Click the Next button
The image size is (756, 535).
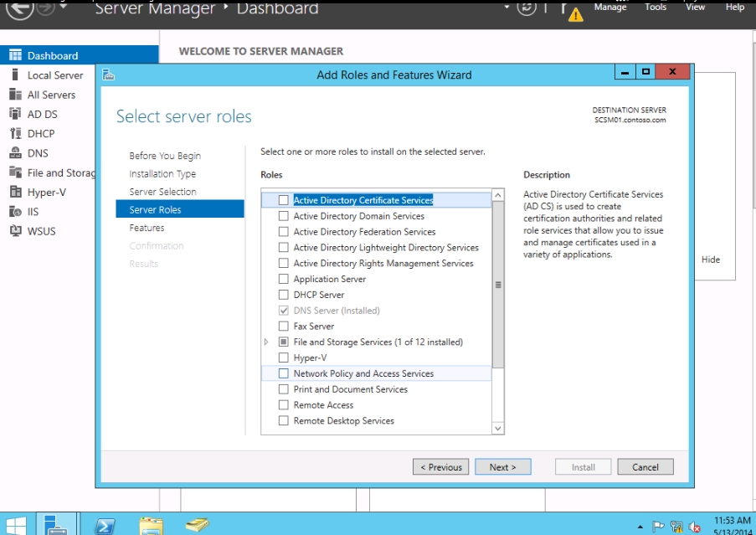point(503,467)
